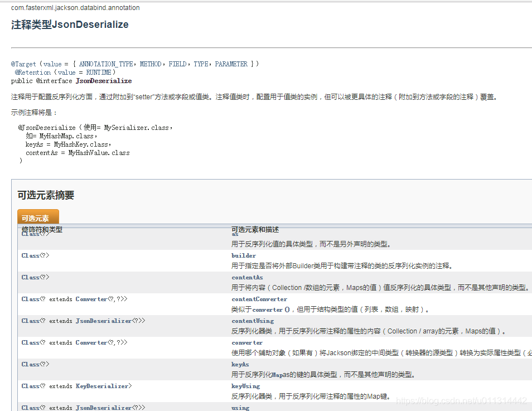Open the keyAs element link
Viewport: 532px width, 411px height.
tap(240, 365)
